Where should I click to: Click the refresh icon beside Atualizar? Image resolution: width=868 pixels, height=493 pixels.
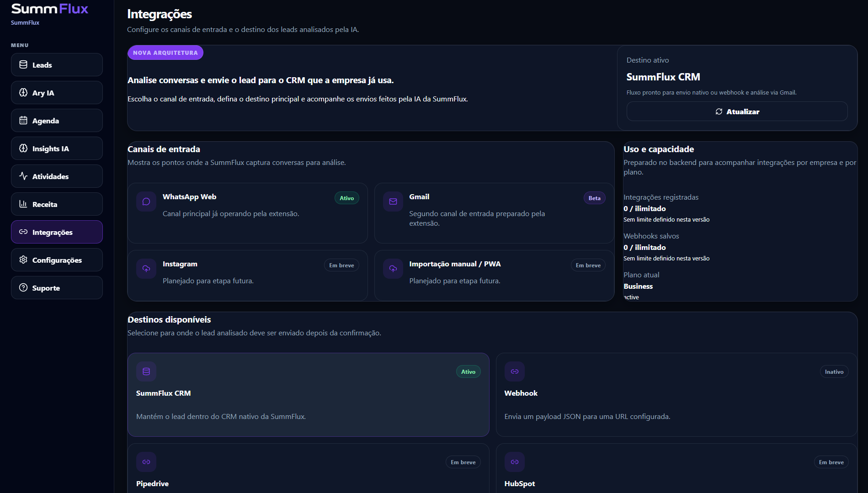[x=719, y=111]
